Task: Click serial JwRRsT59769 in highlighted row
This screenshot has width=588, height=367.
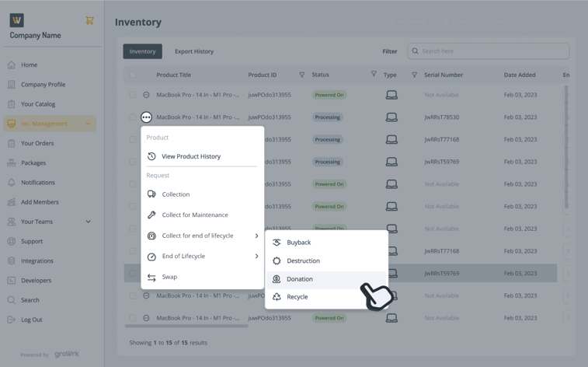Action: point(442,273)
